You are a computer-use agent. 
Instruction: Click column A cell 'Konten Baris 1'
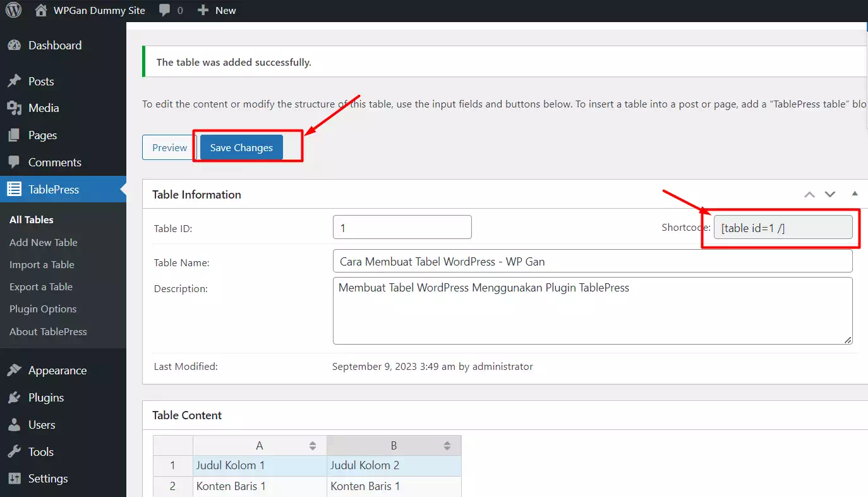point(260,486)
